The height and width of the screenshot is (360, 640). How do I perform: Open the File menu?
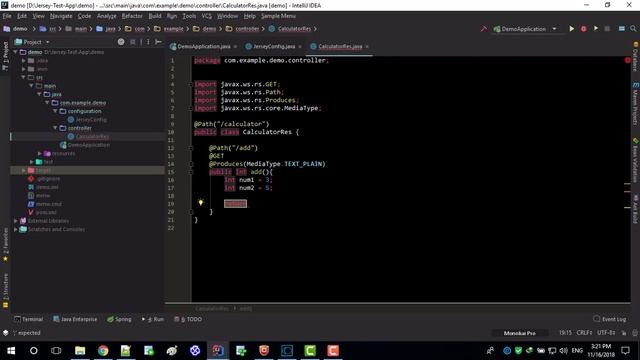click(7, 16)
